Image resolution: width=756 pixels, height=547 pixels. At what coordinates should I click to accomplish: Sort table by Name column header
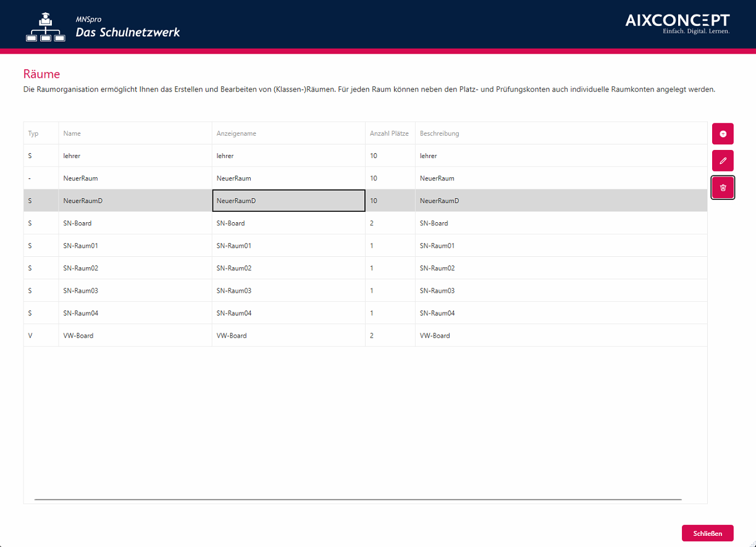click(x=72, y=133)
